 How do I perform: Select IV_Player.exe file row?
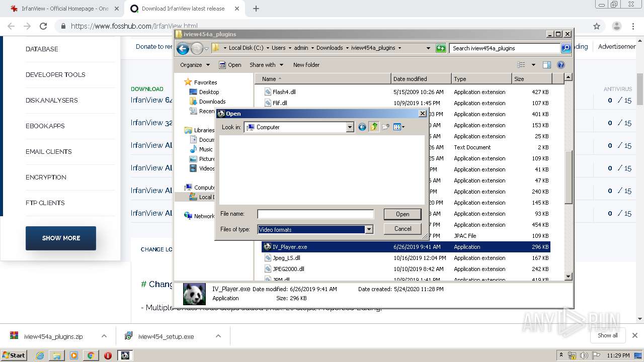(406, 247)
